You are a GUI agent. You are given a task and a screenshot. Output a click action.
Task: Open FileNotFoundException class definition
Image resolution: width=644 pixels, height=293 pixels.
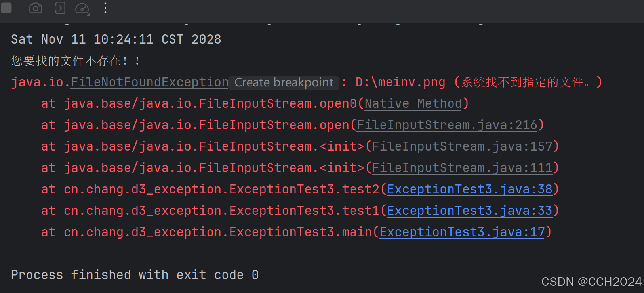(149, 82)
